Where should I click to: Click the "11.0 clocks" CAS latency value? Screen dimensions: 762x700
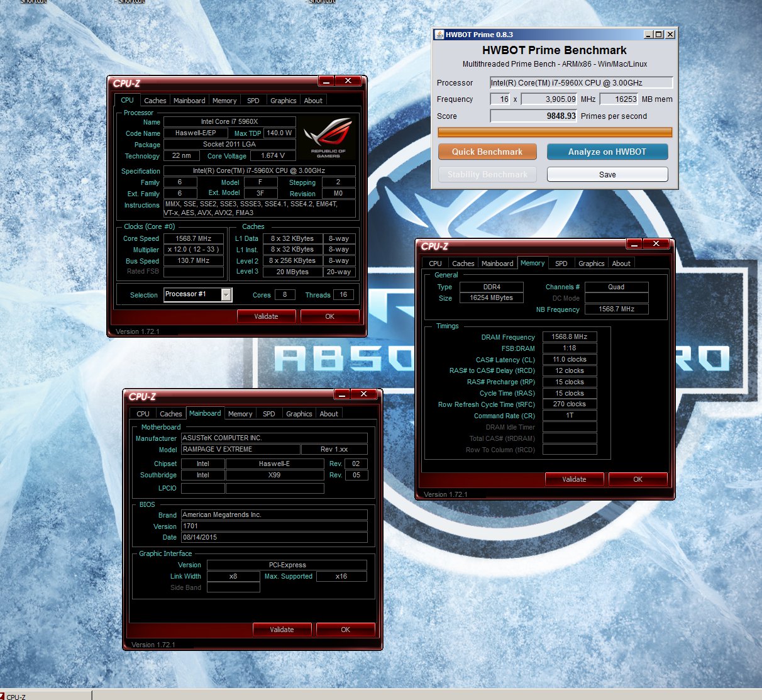[x=570, y=359]
